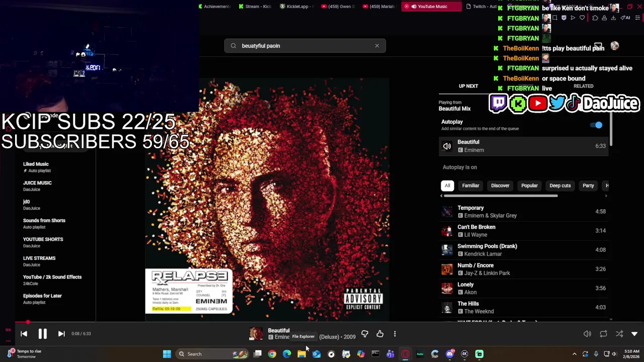Pause the song with the pause button
This screenshot has height=362, width=644.
[x=42, y=333]
